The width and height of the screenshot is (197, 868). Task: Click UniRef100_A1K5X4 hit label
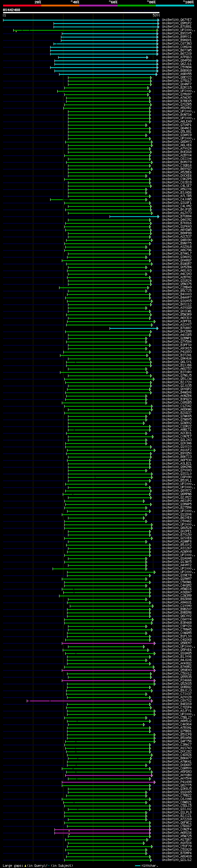177,843
